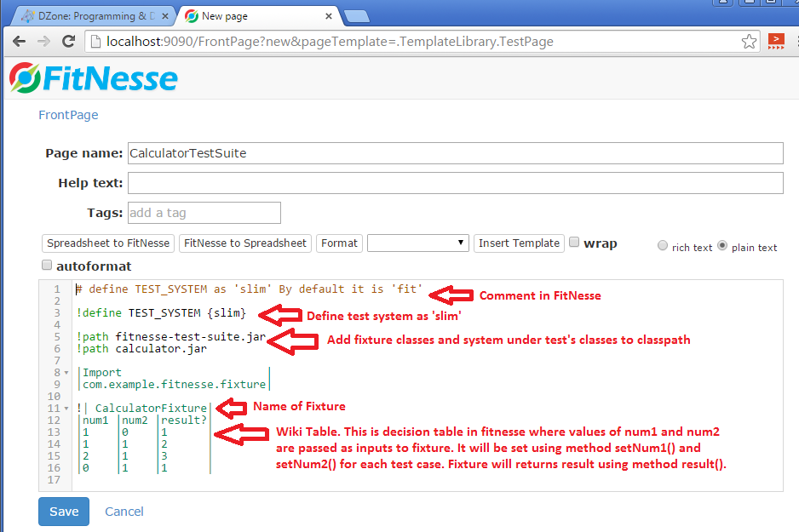Image resolution: width=799 pixels, height=532 pixels.
Task: Open the FrontPage breadcrumb link
Action: tap(68, 115)
